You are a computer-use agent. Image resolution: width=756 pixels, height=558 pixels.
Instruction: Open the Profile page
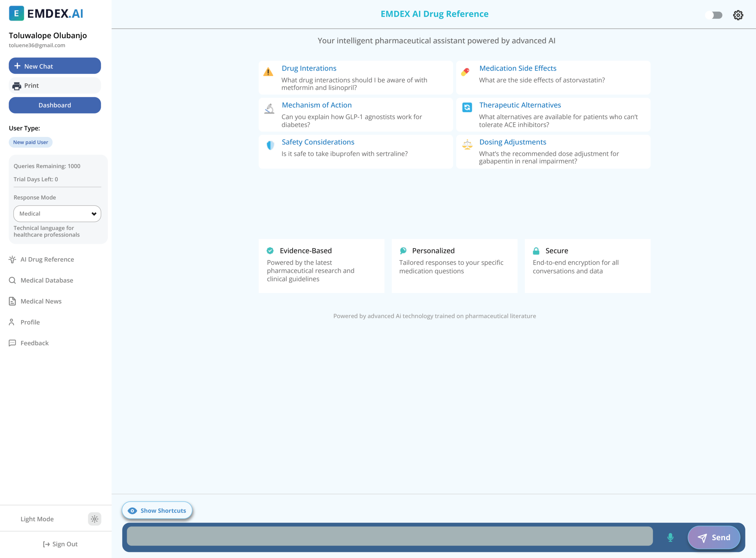(x=30, y=322)
